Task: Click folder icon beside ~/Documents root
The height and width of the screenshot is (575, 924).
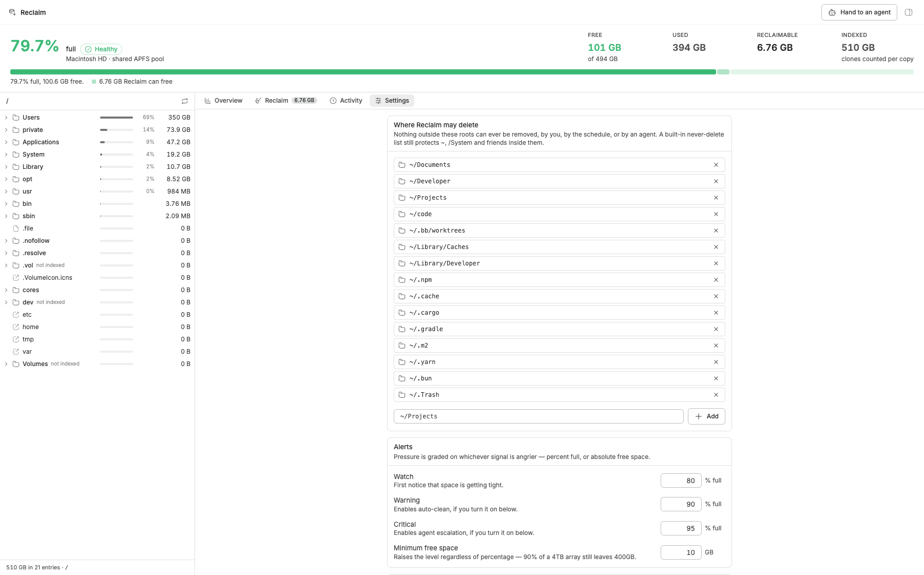Action: point(402,165)
